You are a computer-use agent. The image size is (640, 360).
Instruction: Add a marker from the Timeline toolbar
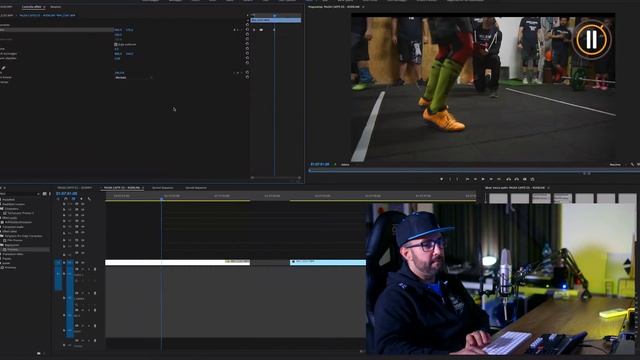click(81, 198)
